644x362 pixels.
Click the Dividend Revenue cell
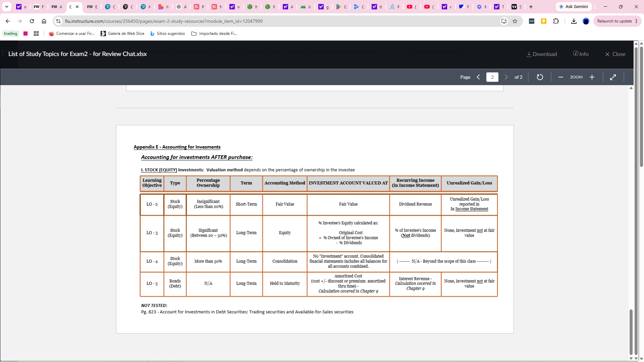415,204
